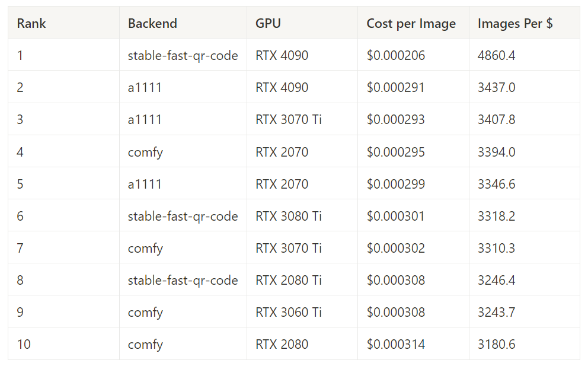
Task: Click the $0.000291 cost value
Action: point(395,87)
